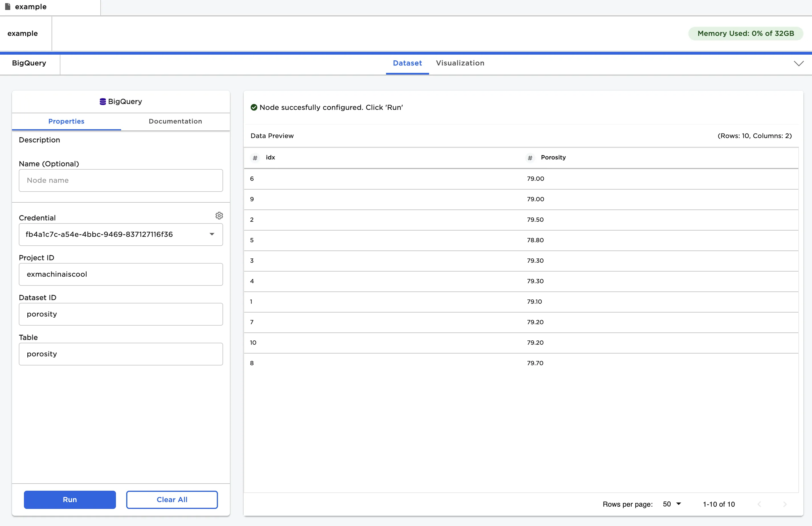This screenshot has width=812, height=526.
Task: Click the document icon on the example tab
Action: click(7, 7)
